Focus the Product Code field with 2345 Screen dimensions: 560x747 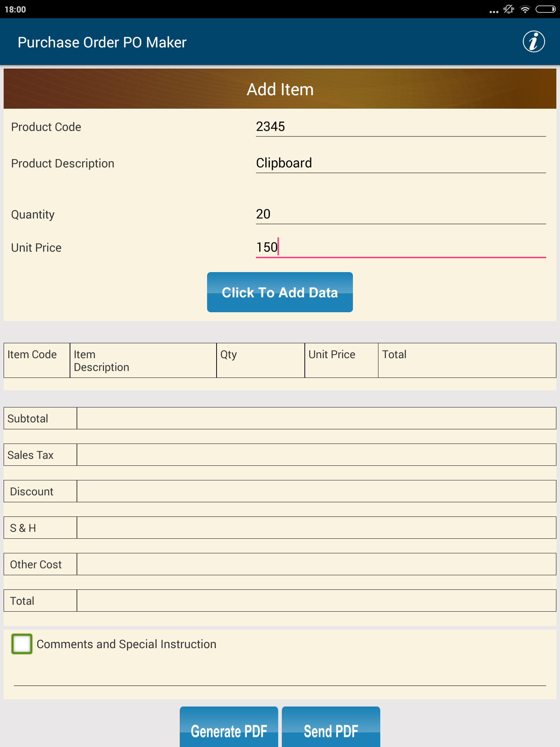click(x=401, y=127)
